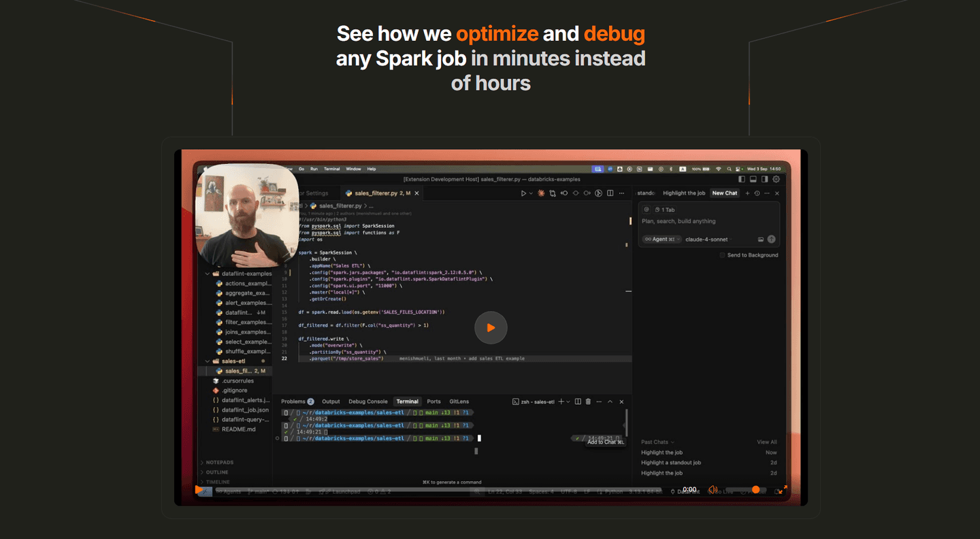
Task: Close the chat panel with the X
Action: (777, 193)
